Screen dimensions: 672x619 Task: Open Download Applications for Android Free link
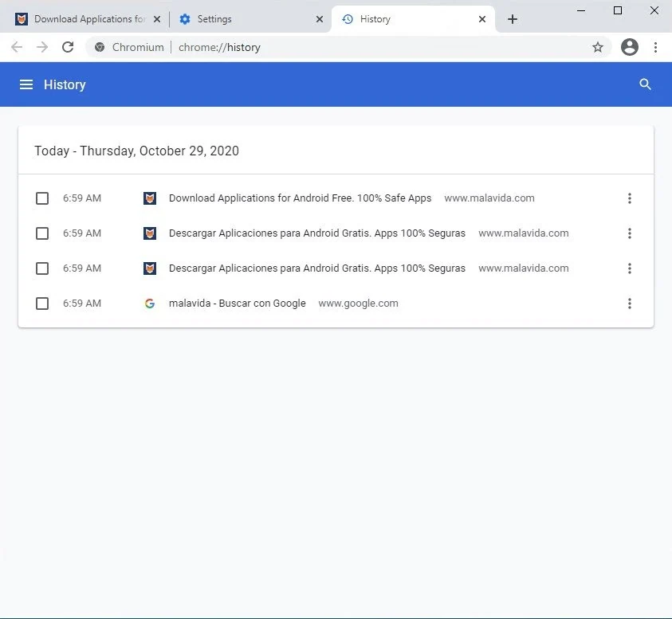pyautogui.click(x=300, y=198)
